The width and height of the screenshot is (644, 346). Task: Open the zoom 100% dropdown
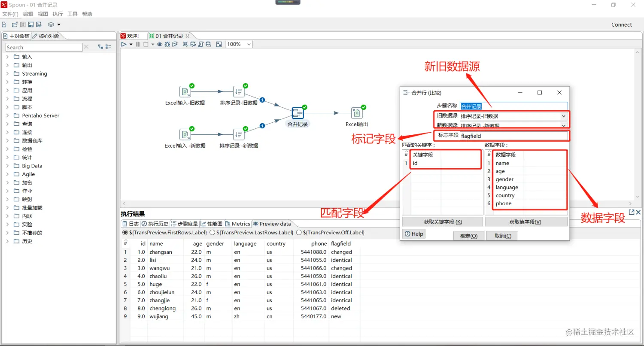(x=249, y=44)
